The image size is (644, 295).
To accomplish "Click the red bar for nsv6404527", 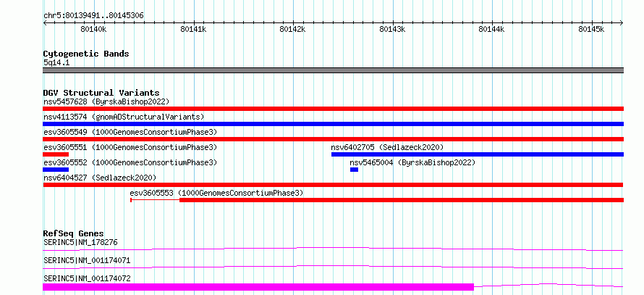I will (333, 185).
